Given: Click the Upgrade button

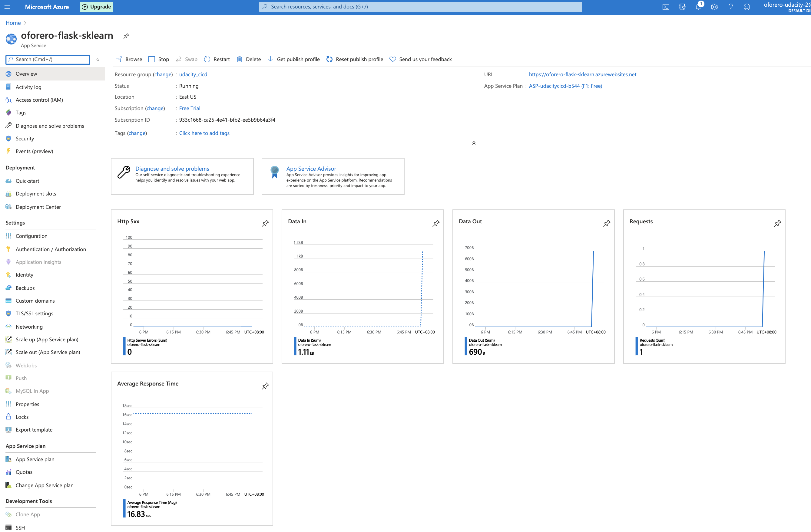Looking at the screenshot, I should click(96, 7).
